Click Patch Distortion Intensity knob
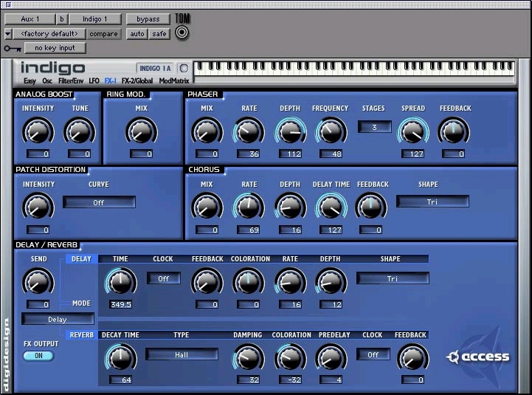Screen dimensions: 532x395 point(38,207)
